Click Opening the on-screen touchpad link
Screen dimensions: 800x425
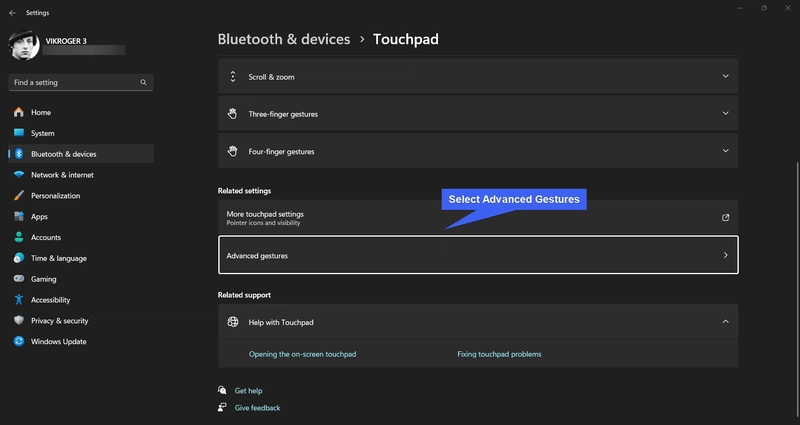[302, 354]
